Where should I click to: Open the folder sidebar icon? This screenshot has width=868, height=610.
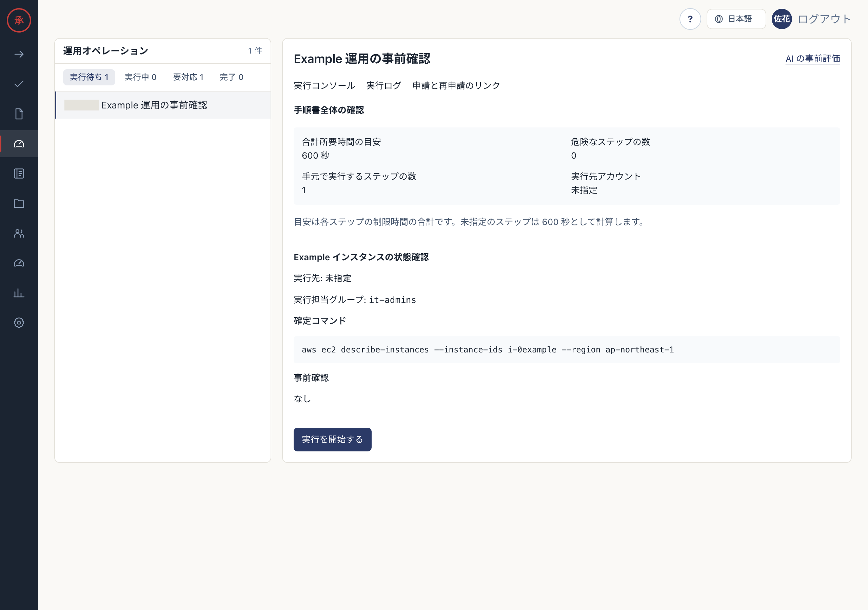19,203
